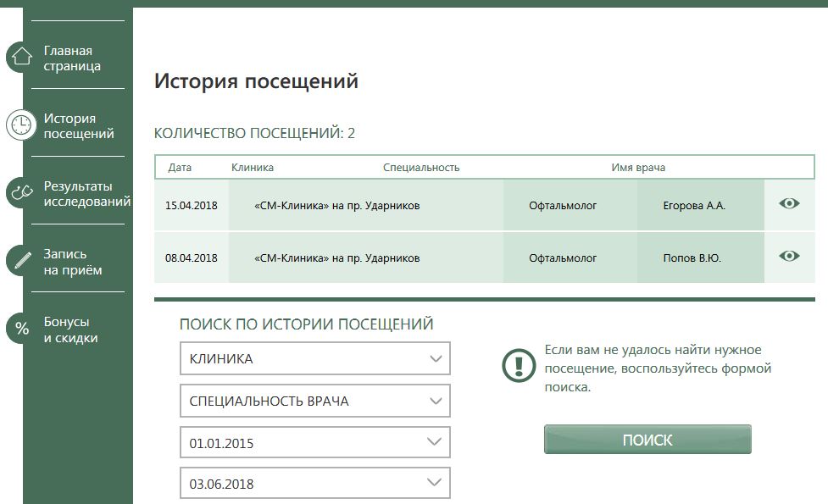828x504 pixels.
Task: Open the start date 01.01.2015 dropdown
Action: point(314,443)
